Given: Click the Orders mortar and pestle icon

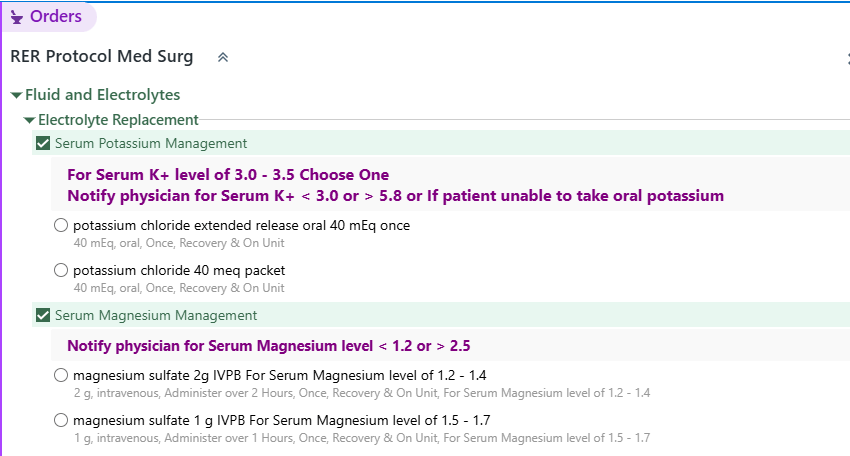Looking at the screenshot, I should tap(17, 17).
